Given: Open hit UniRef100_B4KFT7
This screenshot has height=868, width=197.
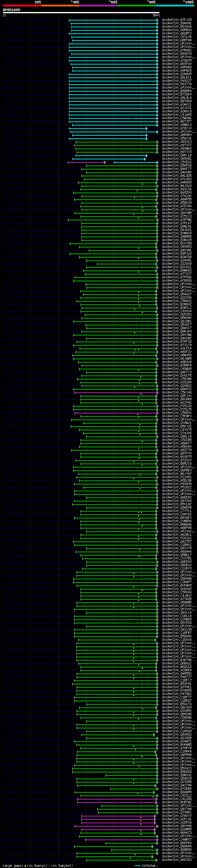Looking at the screenshot, I should click(x=177, y=169).
